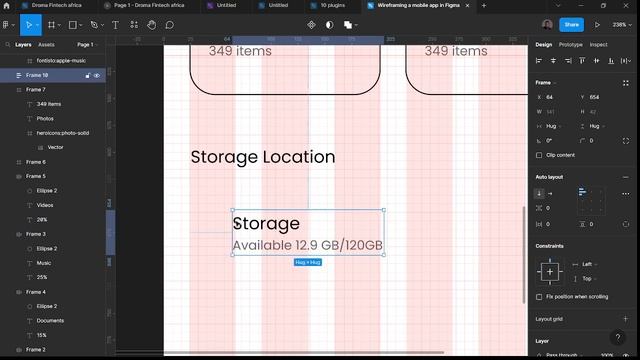Switch to the Design tab
Screen dimensions: 640x360
pos(543,44)
